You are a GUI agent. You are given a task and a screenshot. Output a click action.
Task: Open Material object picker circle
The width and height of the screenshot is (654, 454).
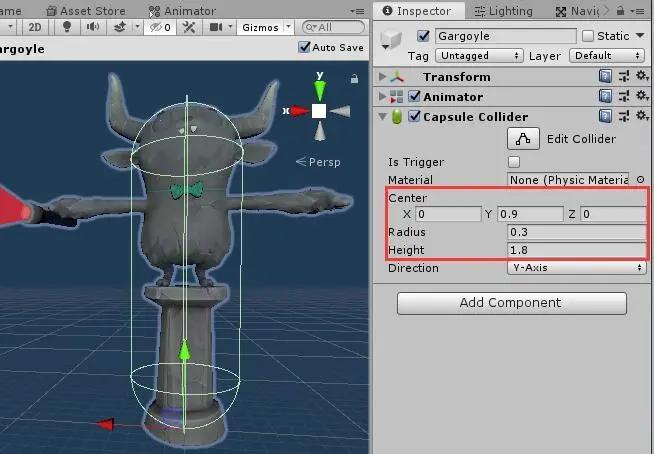(x=641, y=180)
